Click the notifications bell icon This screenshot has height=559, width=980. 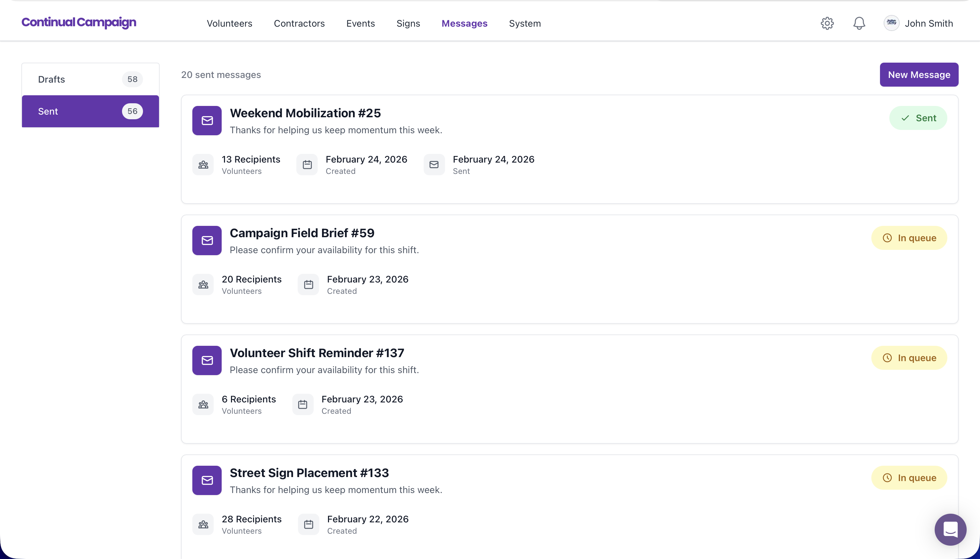(x=859, y=23)
